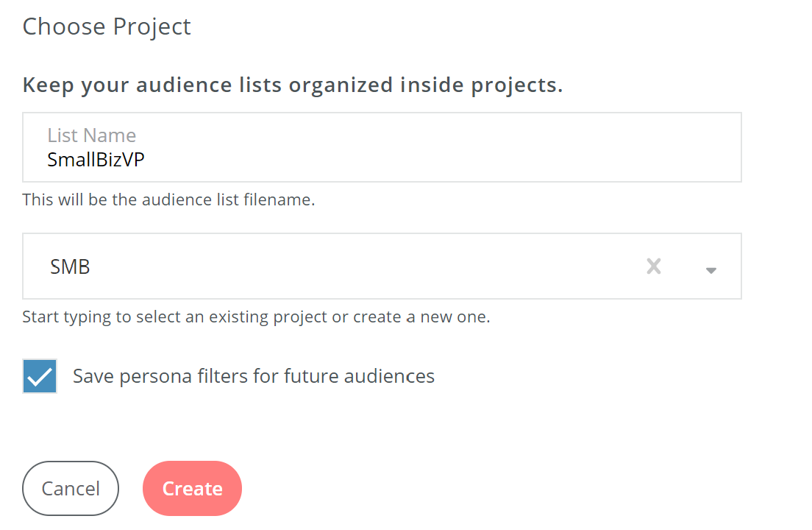The image size is (812, 530).
Task: Click the 'Start typing to select' helper text
Action: tap(256, 317)
